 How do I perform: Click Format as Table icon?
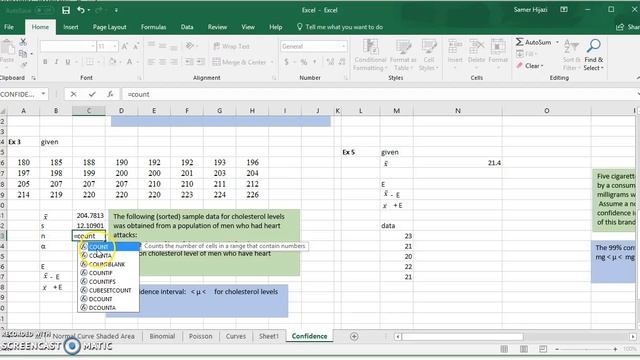[x=403, y=47]
